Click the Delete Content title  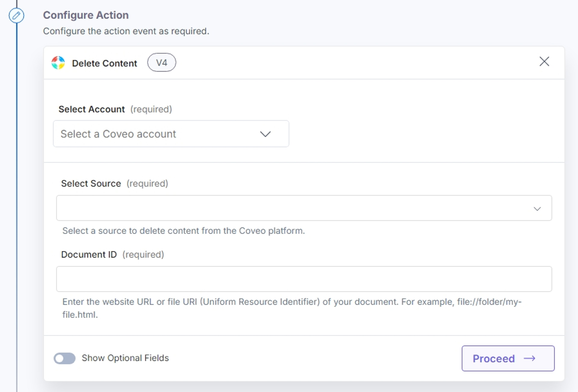104,63
